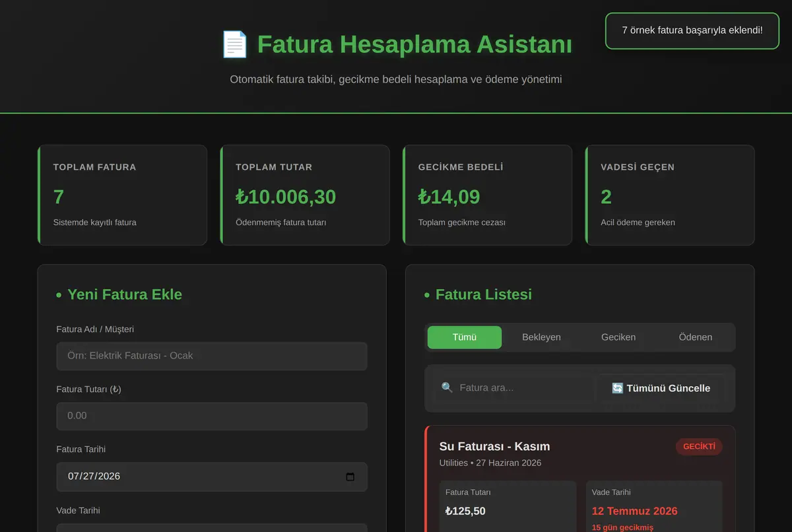Click the refresh icon on Tümünü Güncelle
Screen dimensions: 792x532
click(x=617, y=388)
